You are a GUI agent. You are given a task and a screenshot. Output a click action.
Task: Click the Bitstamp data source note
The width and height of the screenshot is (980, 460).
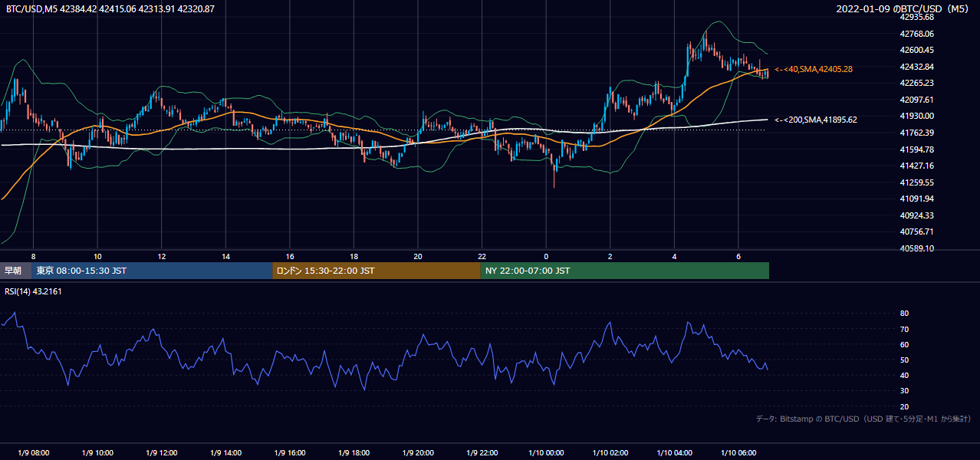[x=863, y=419]
